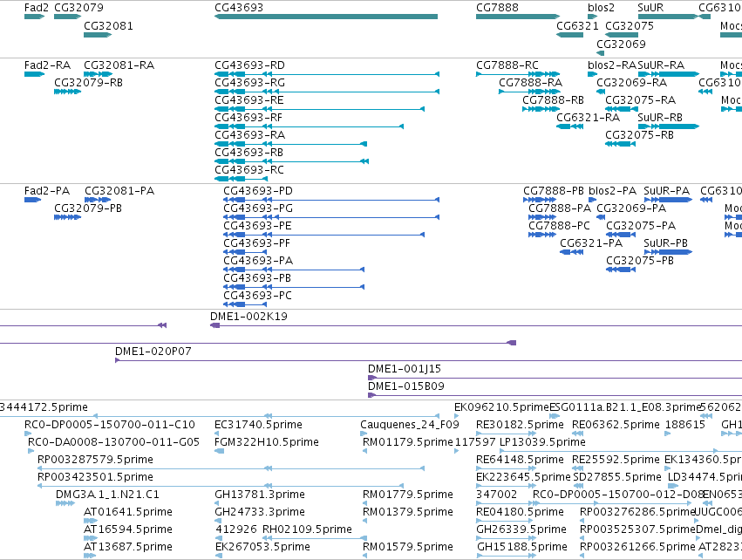Image resolution: width=742 pixels, height=560 pixels.
Task: Select protein CG43693-PF
Action: 245,252
